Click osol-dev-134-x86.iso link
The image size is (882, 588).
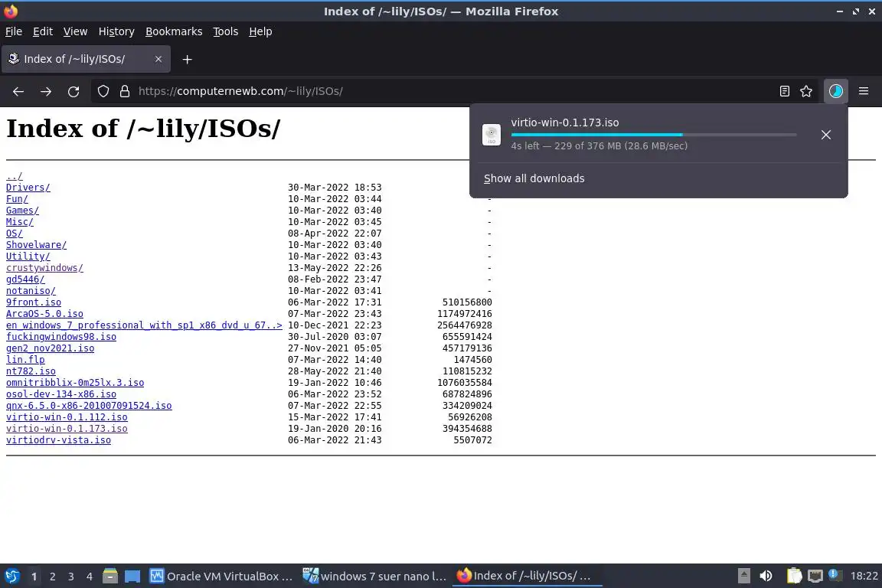click(61, 394)
